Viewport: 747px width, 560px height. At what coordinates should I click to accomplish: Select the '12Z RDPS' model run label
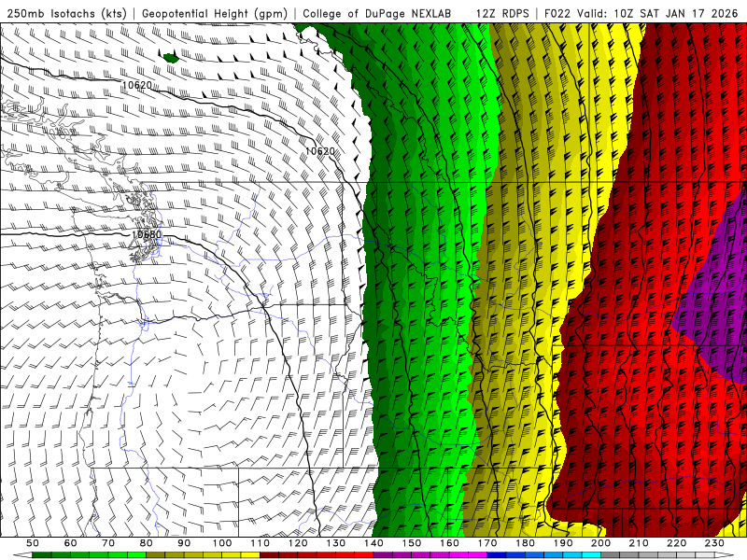[502, 14]
